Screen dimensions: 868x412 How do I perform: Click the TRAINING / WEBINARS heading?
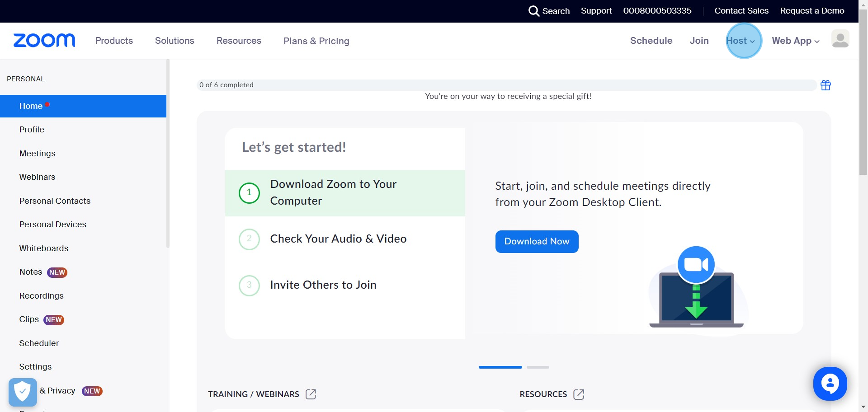(254, 394)
